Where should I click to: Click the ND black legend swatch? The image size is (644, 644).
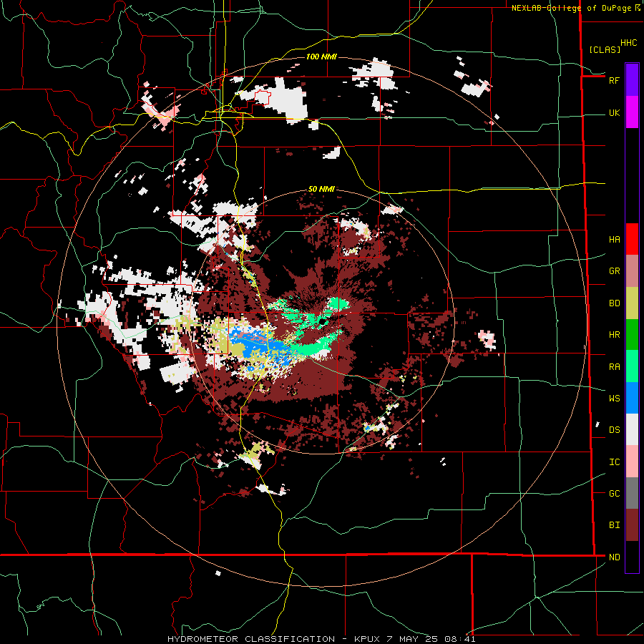(x=632, y=557)
